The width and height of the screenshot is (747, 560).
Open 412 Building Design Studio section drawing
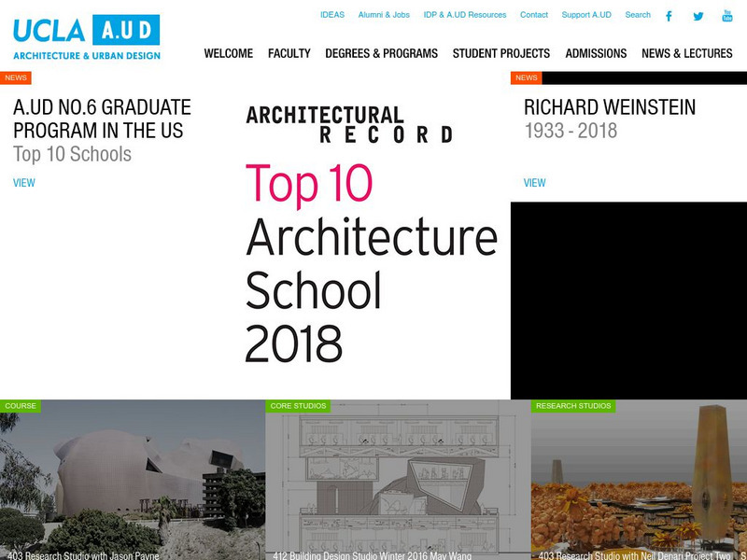click(x=399, y=481)
